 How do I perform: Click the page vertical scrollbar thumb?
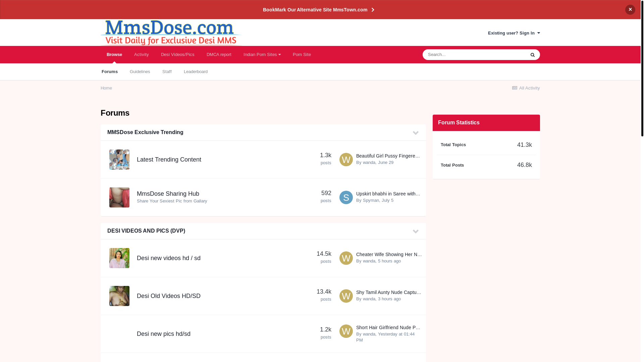point(642,68)
